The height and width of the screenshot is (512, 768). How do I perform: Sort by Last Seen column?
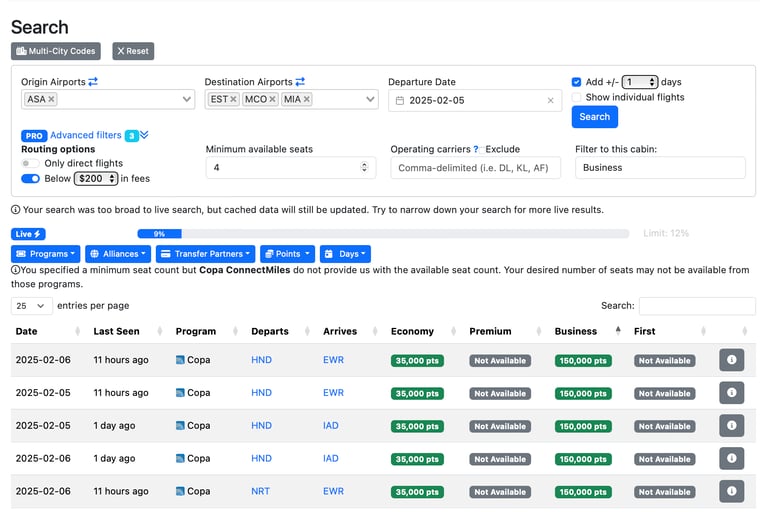click(160, 332)
